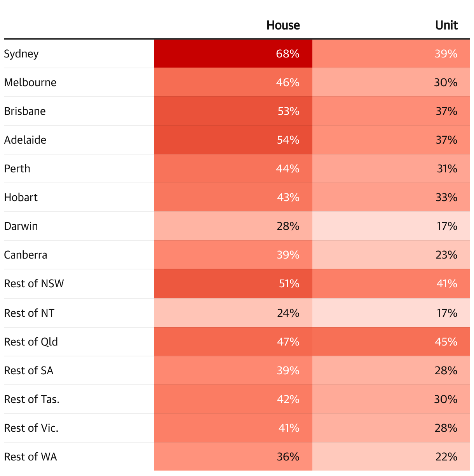
Task: Click the Rest of Vic. label
Action: [x=31, y=428]
